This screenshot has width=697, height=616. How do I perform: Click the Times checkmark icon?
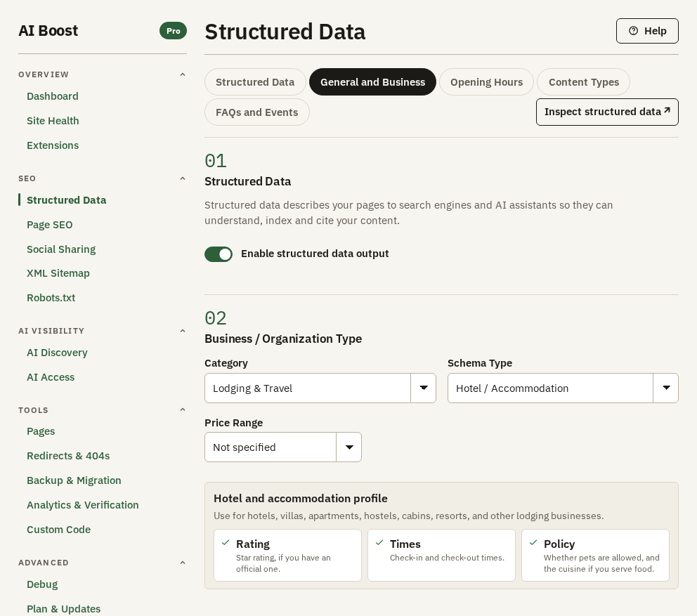(x=379, y=543)
